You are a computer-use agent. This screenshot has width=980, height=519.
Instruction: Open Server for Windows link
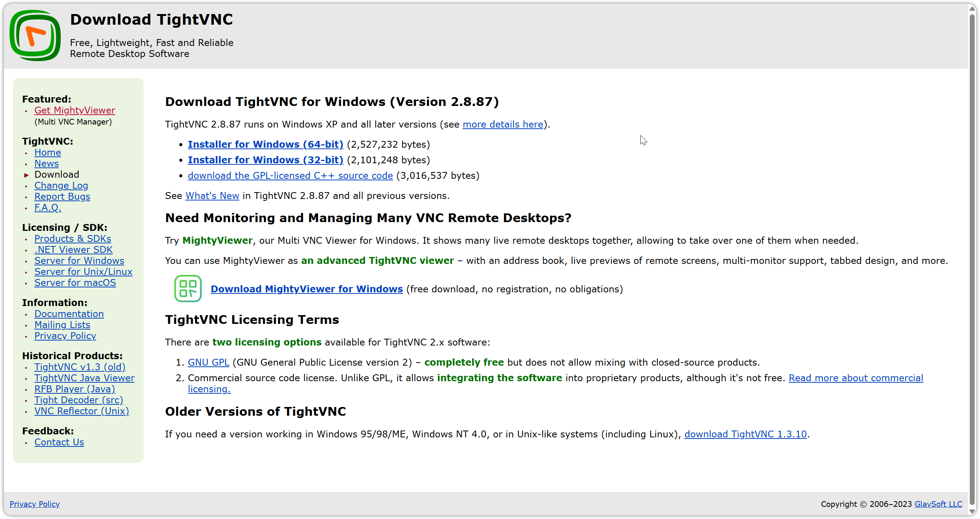click(79, 261)
